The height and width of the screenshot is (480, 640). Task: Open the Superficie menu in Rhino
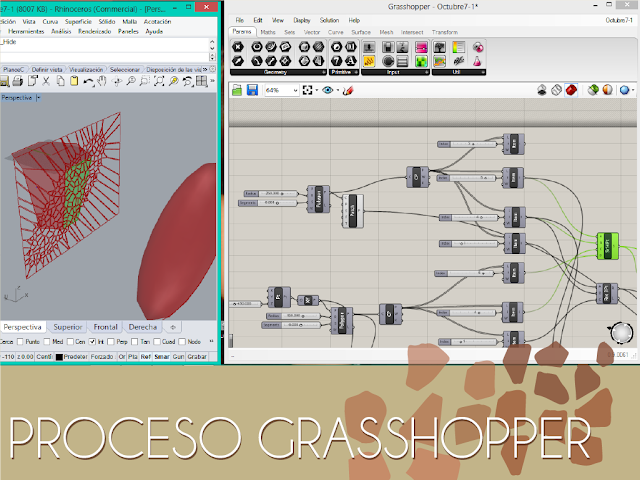pyautogui.click(x=78, y=22)
